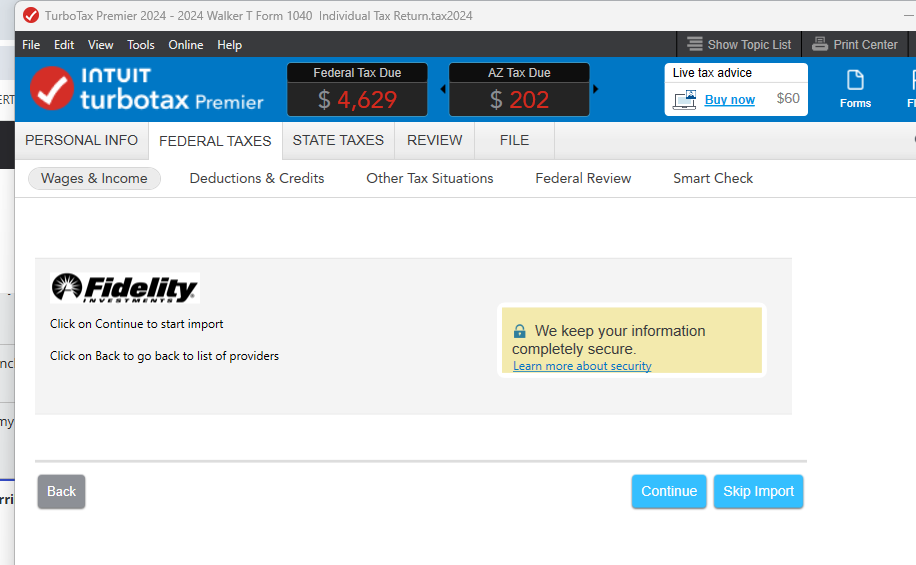Open Learn more about security link
916x565 pixels.
(x=582, y=366)
